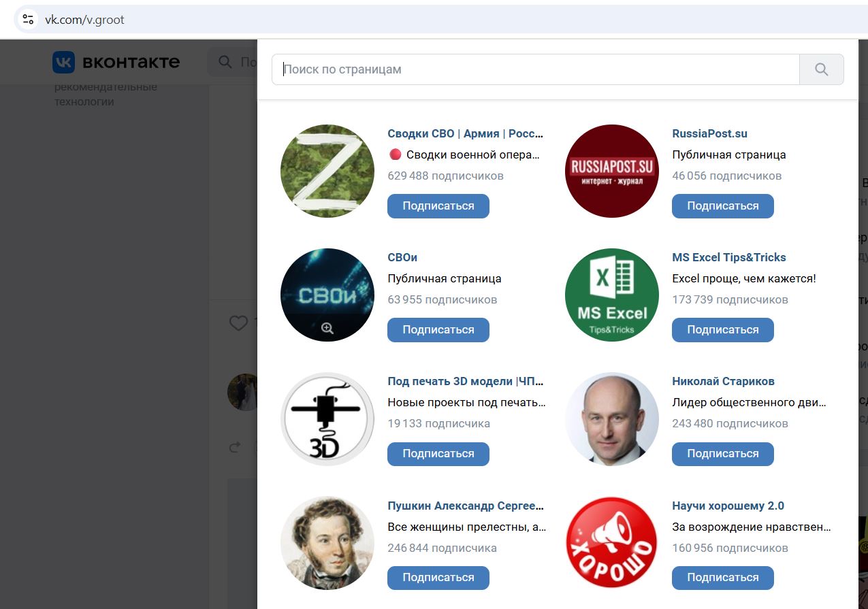Click 'Публичная страница' under RussiaPost.su

point(728,154)
